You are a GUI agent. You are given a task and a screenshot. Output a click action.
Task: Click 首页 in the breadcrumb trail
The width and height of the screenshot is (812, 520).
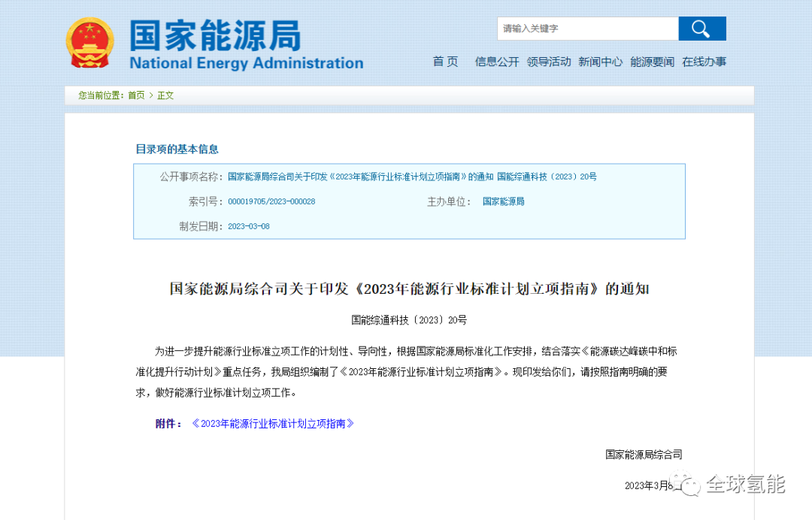(136, 95)
